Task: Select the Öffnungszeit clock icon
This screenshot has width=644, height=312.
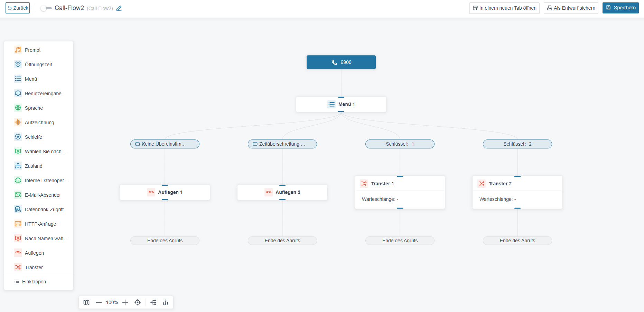Action: tap(18, 64)
